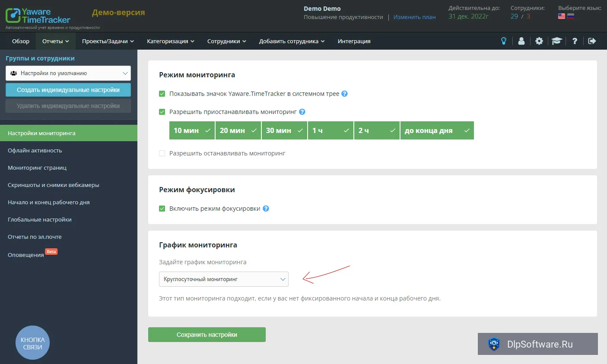Click help icon beside focus mode option
Viewport: 607px width, 364px height.
coord(266,209)
